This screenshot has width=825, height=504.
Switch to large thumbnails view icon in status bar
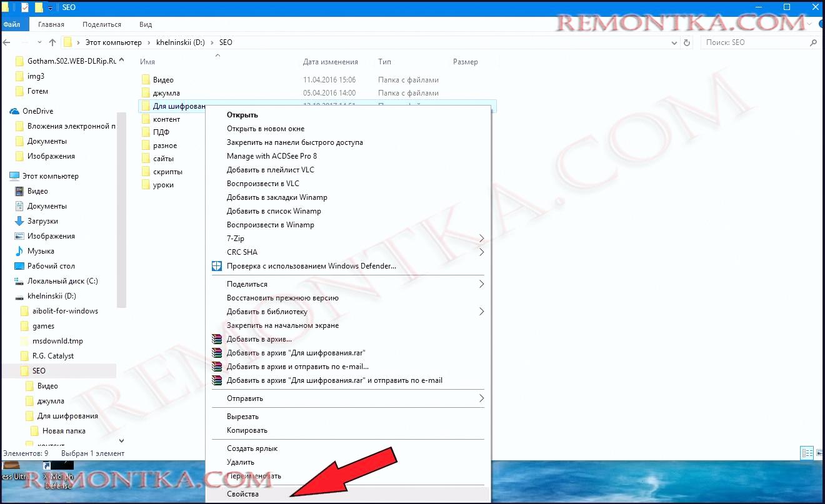[x=819, y=453]
